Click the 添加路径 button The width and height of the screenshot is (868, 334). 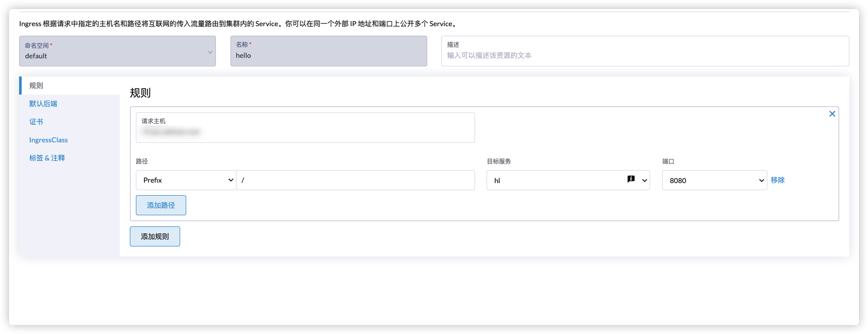161,205
